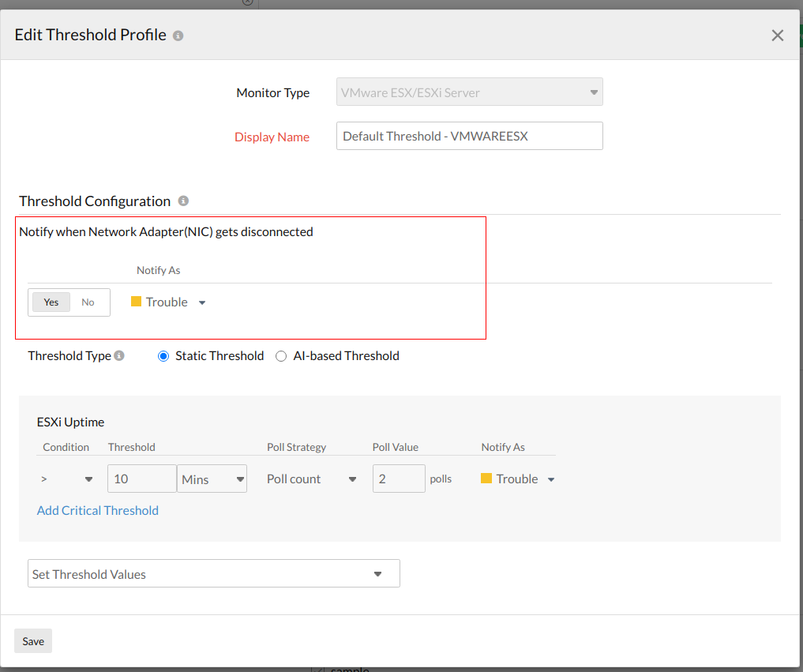Screen dimensions: 803x672
Task: Click yellow Trouble swatch in NIC notification row
Action: 136,301
